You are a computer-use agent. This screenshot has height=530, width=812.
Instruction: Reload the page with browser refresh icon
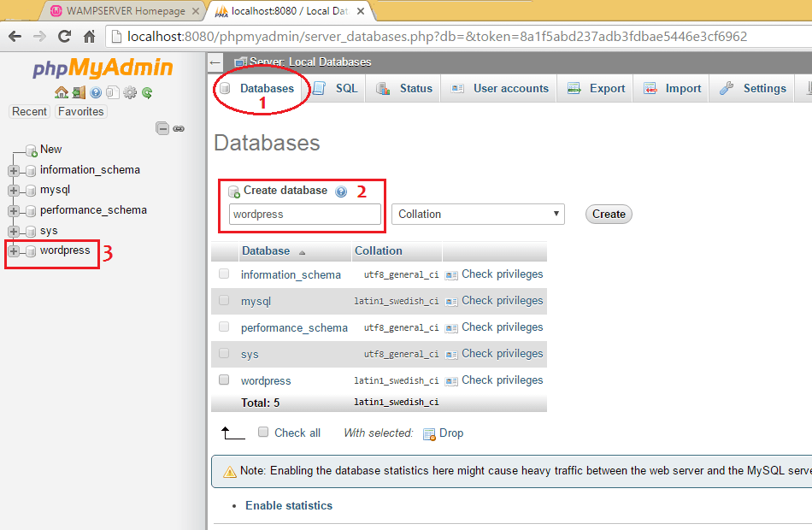pos(64,36)
